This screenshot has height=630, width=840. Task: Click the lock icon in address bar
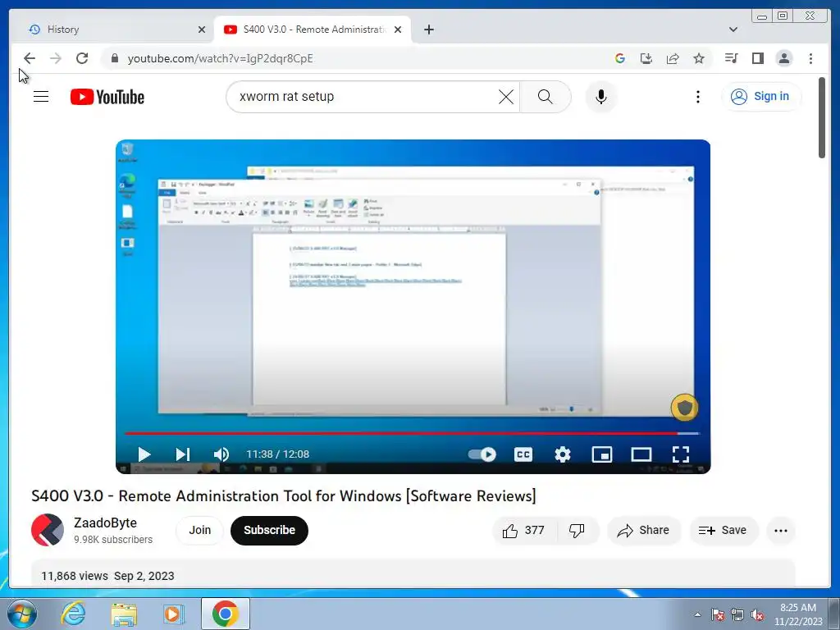click(x=114, y=58)
